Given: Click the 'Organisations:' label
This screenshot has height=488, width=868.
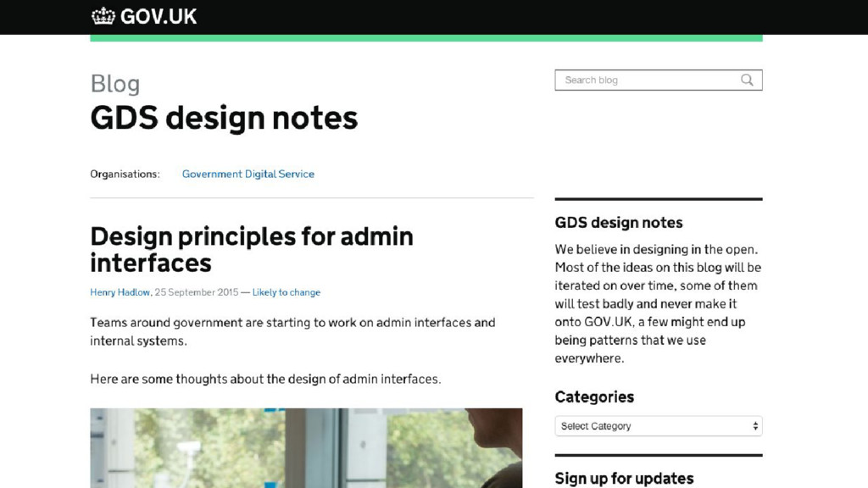Looking at the screenshot, I should coord(125,174).
